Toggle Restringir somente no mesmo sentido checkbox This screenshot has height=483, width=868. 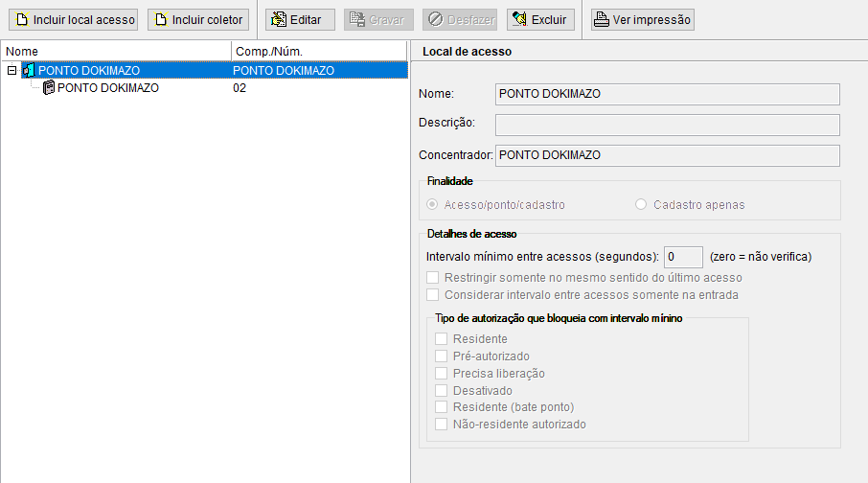(433, 278)
